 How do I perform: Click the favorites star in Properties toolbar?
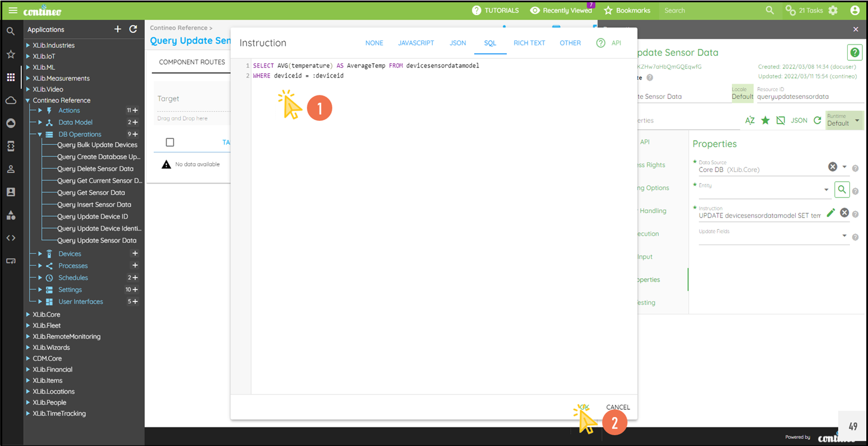765,120
